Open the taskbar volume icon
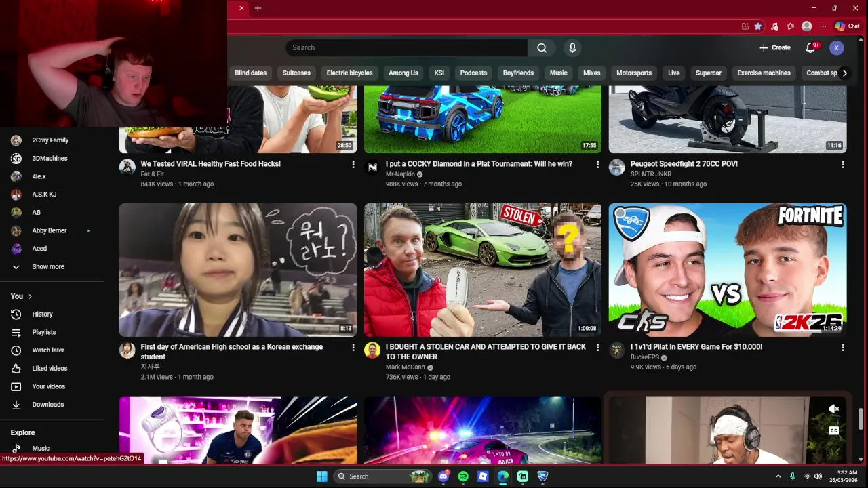 coord(818,476)
